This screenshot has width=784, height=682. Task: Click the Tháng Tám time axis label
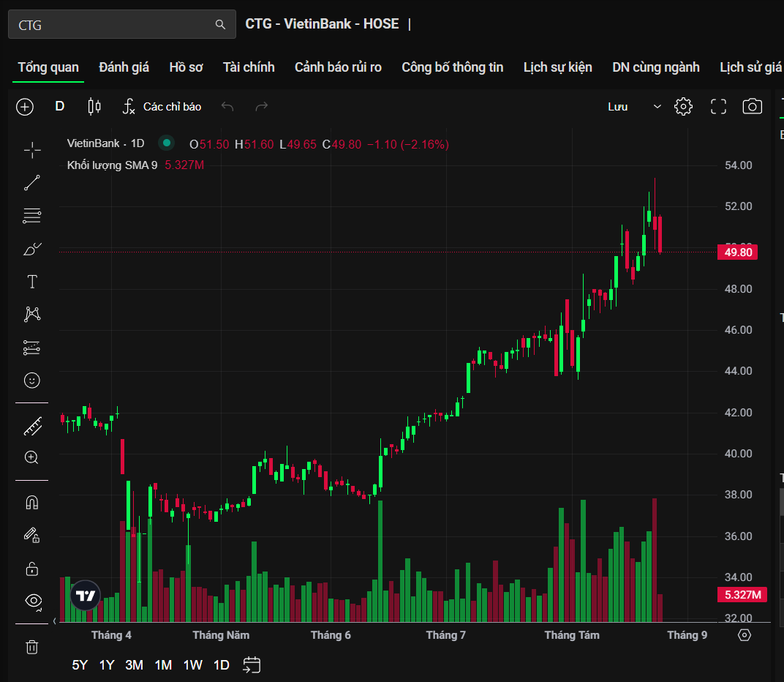(571, 635)
